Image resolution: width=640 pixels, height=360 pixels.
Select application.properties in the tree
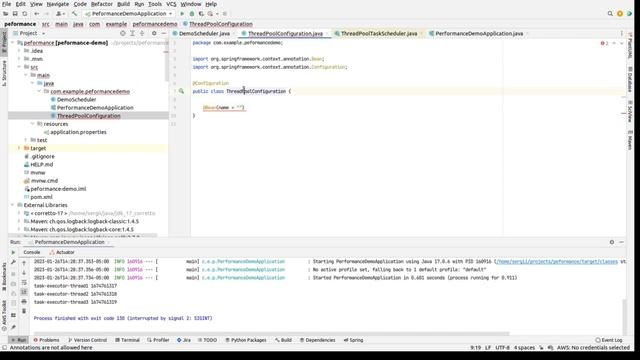(x=78, y=132)
